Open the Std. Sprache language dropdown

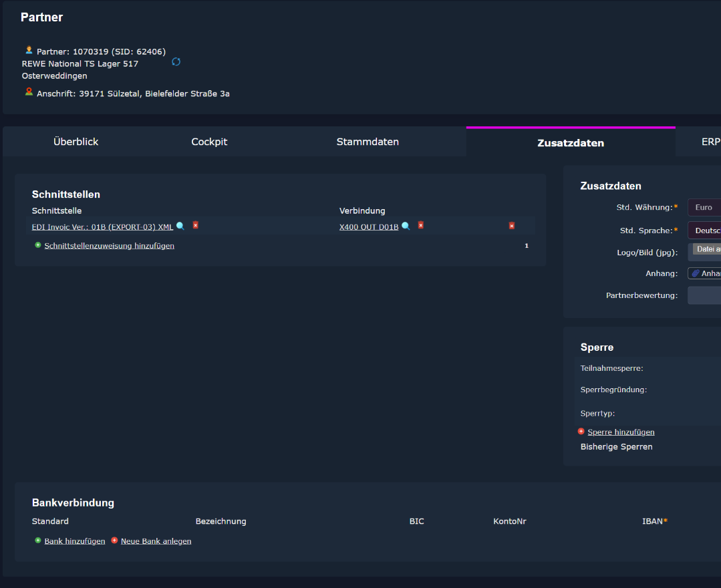(704, 231)
